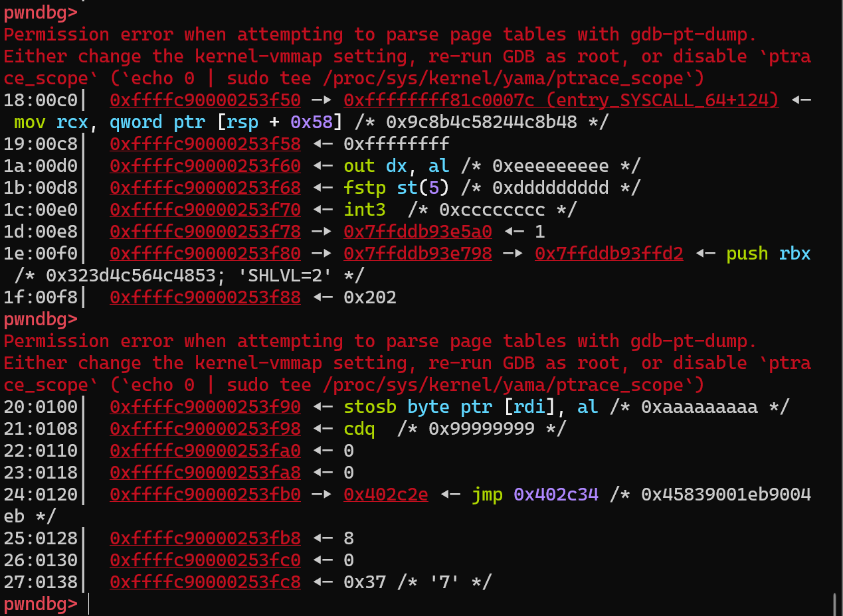Click the address 0xffffc90000253f60
The height and width of the screenshot is (616, 843).
point(205,166)
